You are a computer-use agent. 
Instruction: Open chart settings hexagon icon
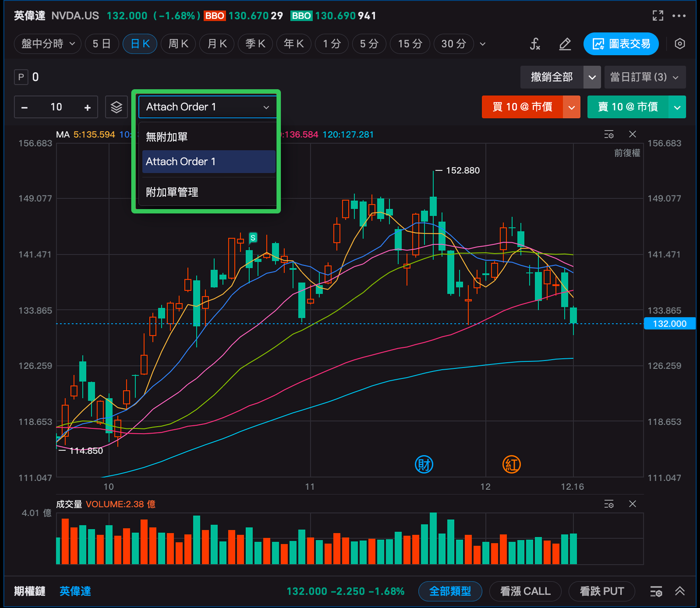(679, 44)
